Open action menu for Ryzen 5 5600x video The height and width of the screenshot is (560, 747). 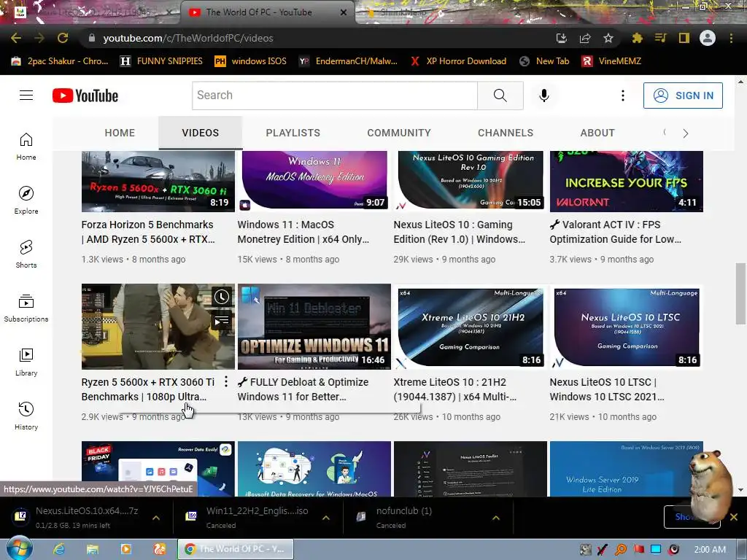(226, 381)
